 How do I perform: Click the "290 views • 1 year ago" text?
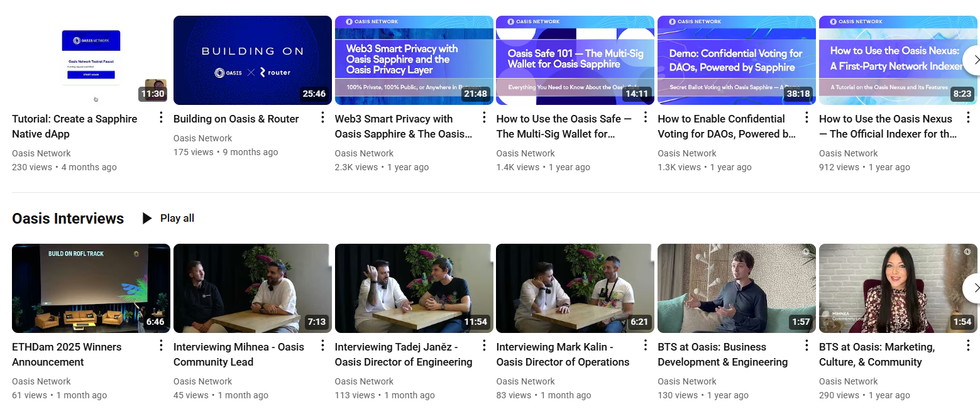(x=864, y=395)
